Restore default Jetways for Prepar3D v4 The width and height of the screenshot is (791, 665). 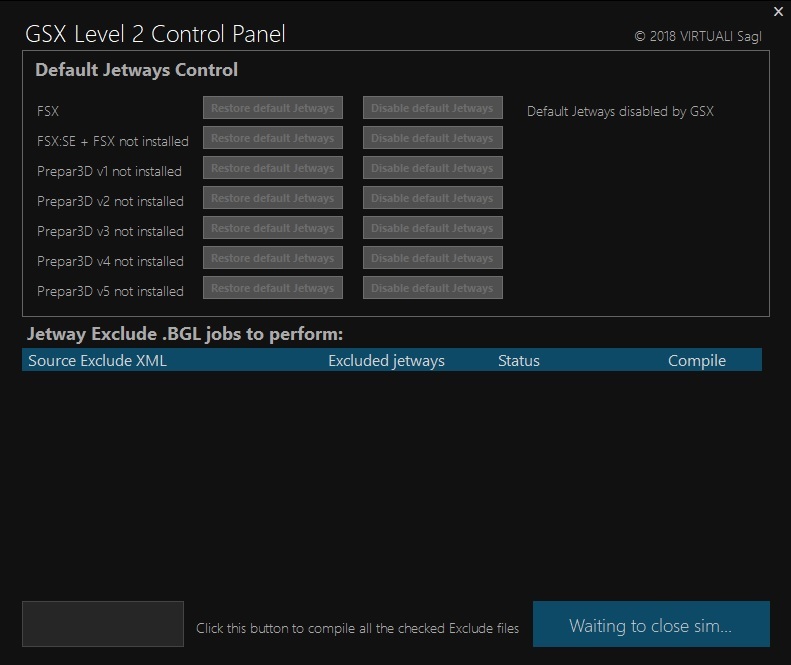click(x=273, y=258)
